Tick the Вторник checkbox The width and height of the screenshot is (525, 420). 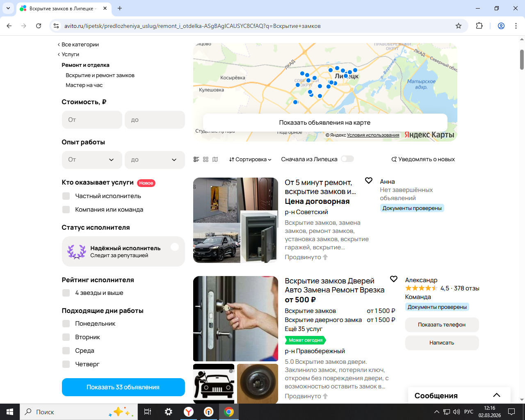[66, 337]
